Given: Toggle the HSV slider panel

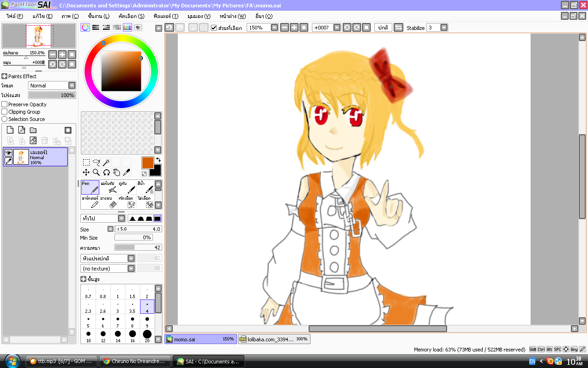Looking at the screenshot, I should 107,28.
